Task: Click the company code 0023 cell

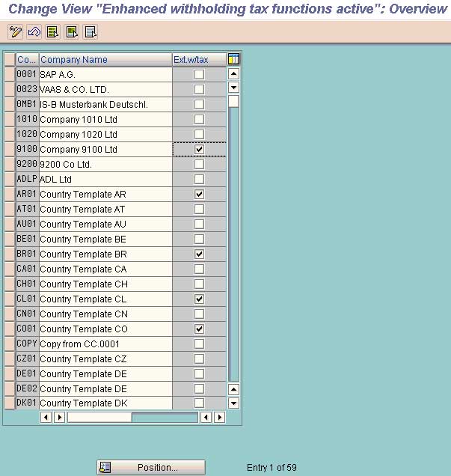Action: point(27,89)
